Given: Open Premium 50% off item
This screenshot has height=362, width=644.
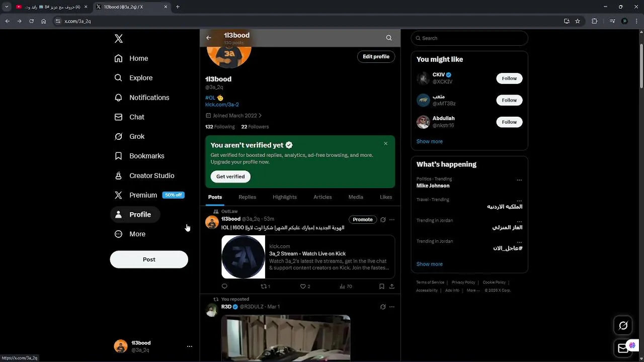Looking at the screenshot, I should tap(149, 195).
